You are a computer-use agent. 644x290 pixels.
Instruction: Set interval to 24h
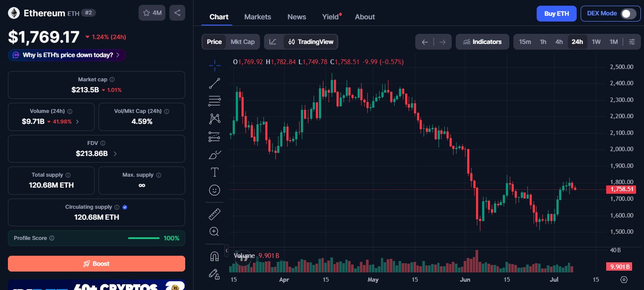click(577, 42)
